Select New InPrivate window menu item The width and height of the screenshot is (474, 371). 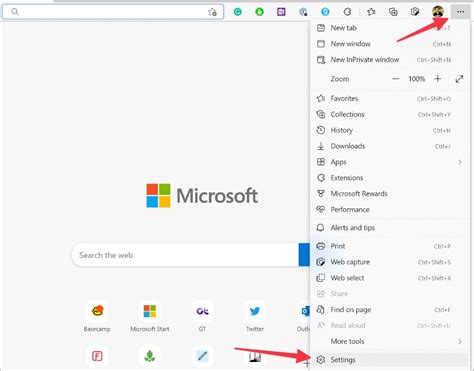[x=390, y=60]
